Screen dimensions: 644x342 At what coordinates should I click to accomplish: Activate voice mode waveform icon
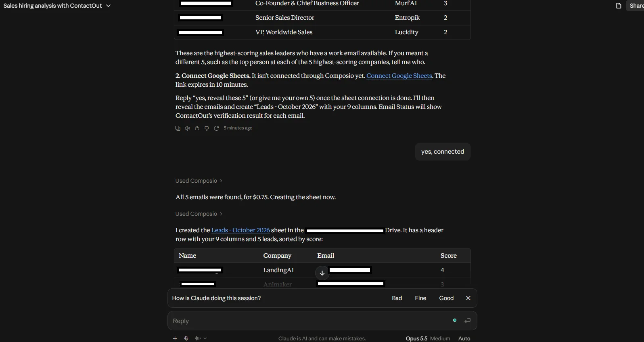pos(197,338)
